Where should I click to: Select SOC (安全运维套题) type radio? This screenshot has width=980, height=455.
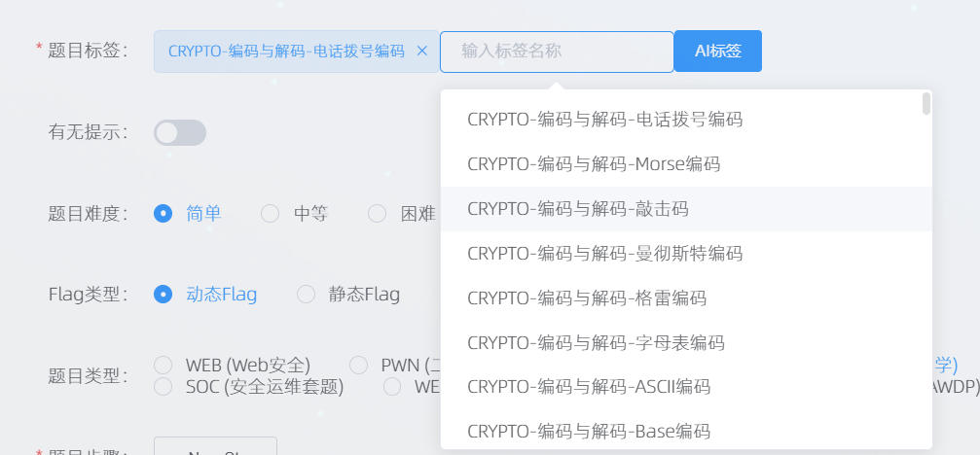tap(163, 387)
